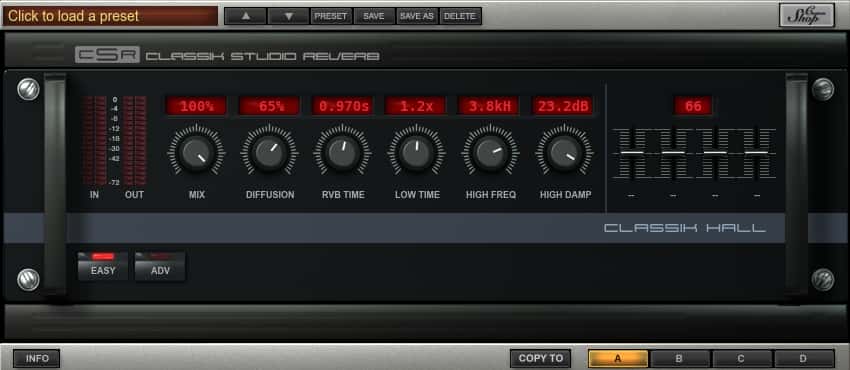Click the Custom Shop icon

[807, 15]
